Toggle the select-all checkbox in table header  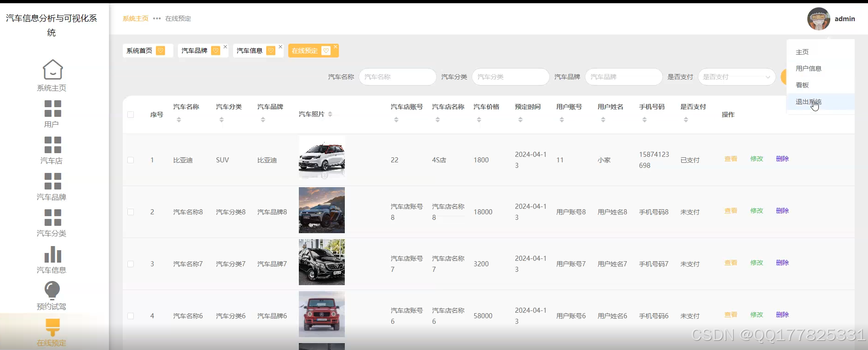[131, 115]
